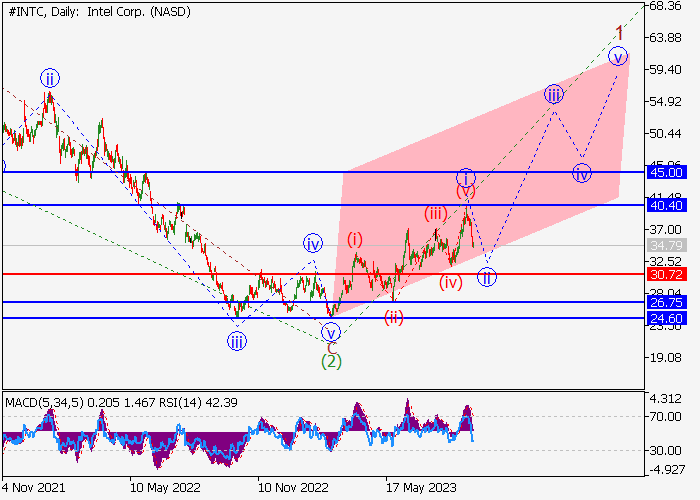
Task: Select the 70.00 RSI level value
Action: [x=665, y=417]
